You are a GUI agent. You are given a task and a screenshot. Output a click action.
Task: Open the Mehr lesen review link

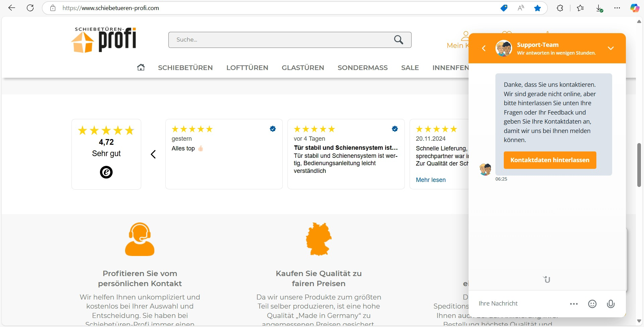tap(431, 180)
